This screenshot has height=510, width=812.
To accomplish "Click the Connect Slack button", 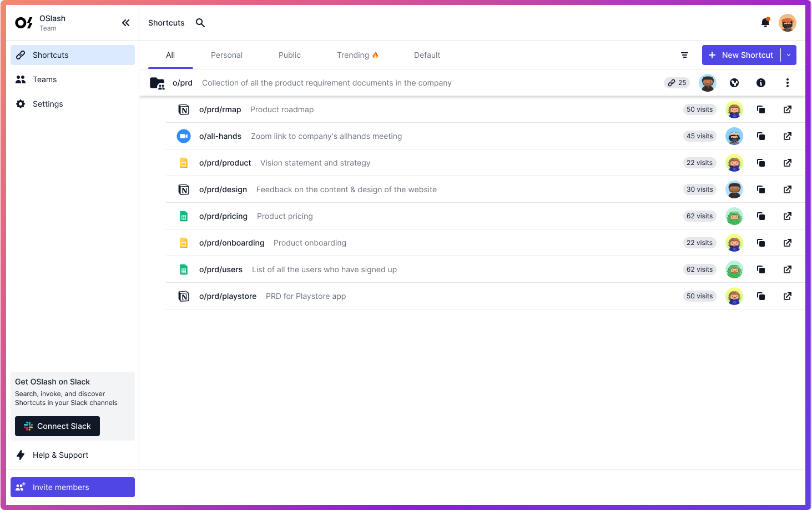I will 57,426.
